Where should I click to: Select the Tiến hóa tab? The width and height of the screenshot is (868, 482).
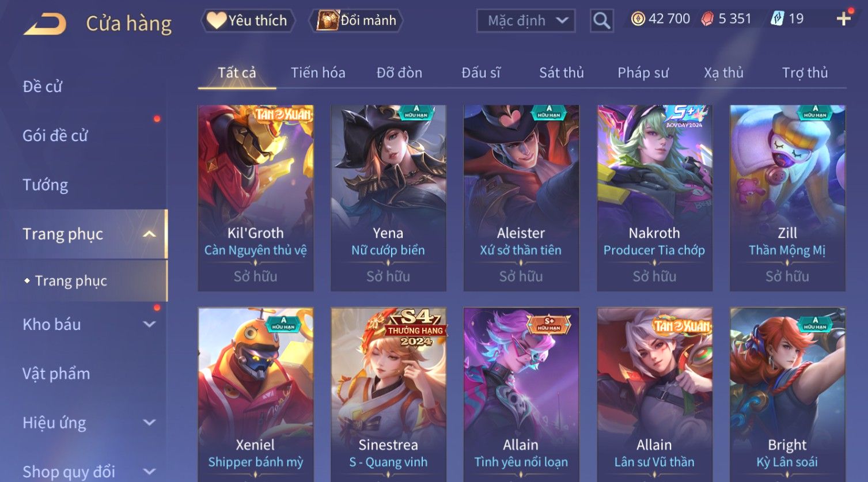[x=318, y=73]
